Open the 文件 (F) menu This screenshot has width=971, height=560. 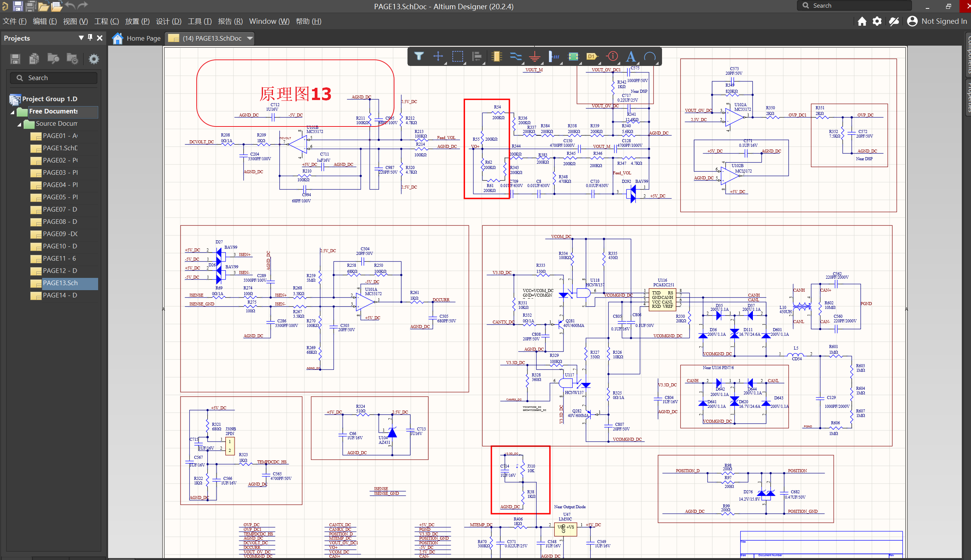(x=15, y=21)
